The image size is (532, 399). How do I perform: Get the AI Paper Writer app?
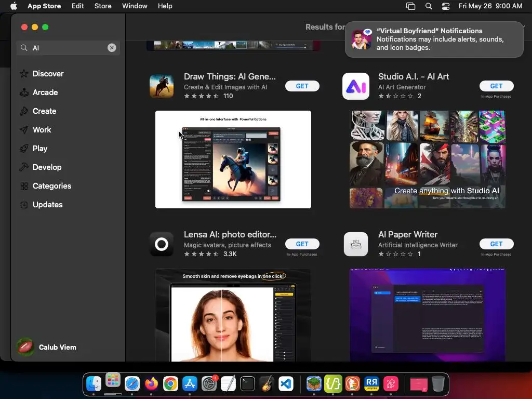click(496, 244)
